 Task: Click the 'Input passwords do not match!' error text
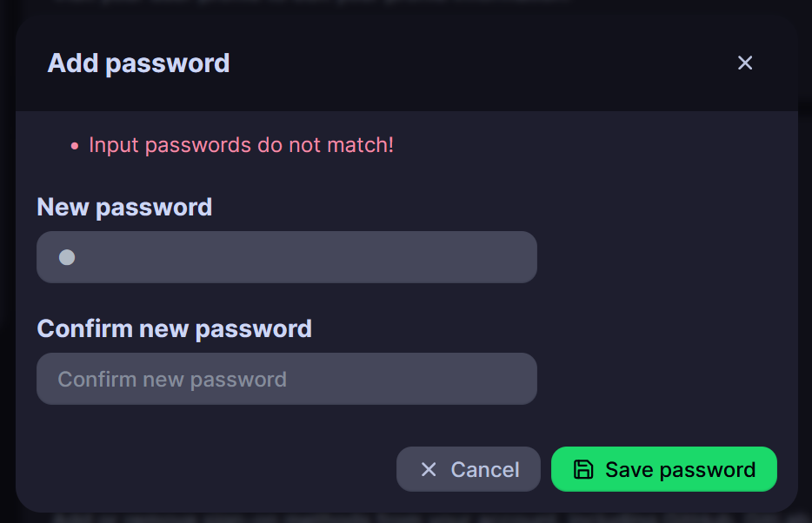241,145
